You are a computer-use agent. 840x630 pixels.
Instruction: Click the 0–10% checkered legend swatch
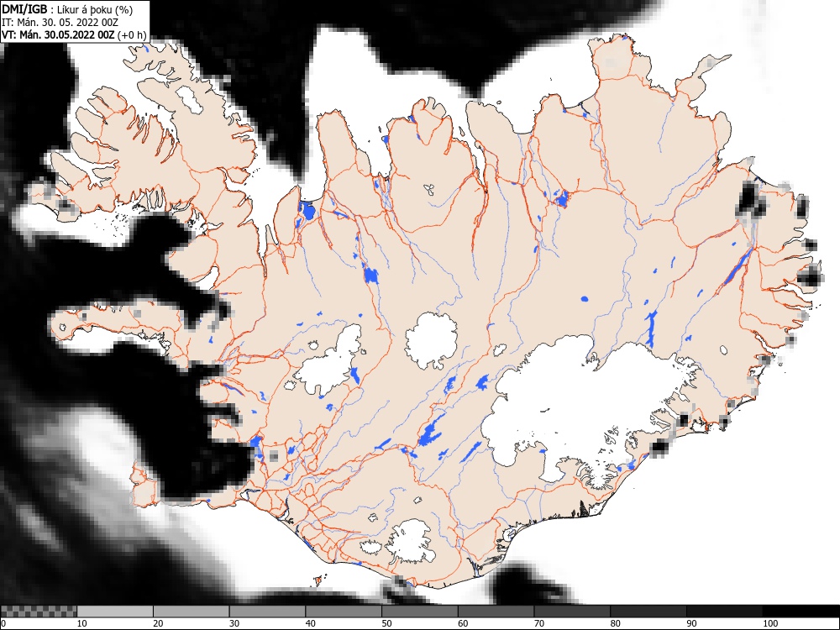(39, 612)
